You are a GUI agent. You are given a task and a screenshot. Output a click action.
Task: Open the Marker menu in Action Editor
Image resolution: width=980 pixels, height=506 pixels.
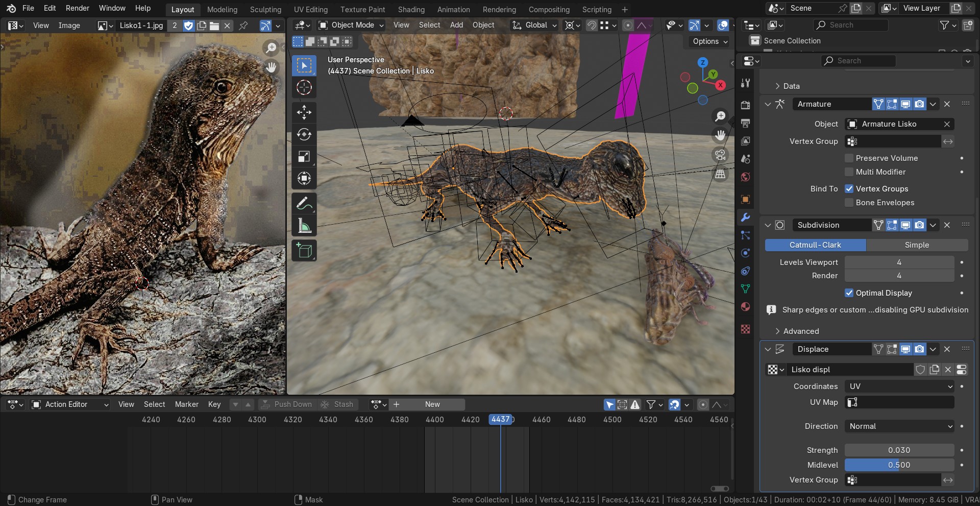(x=186, y=404)
